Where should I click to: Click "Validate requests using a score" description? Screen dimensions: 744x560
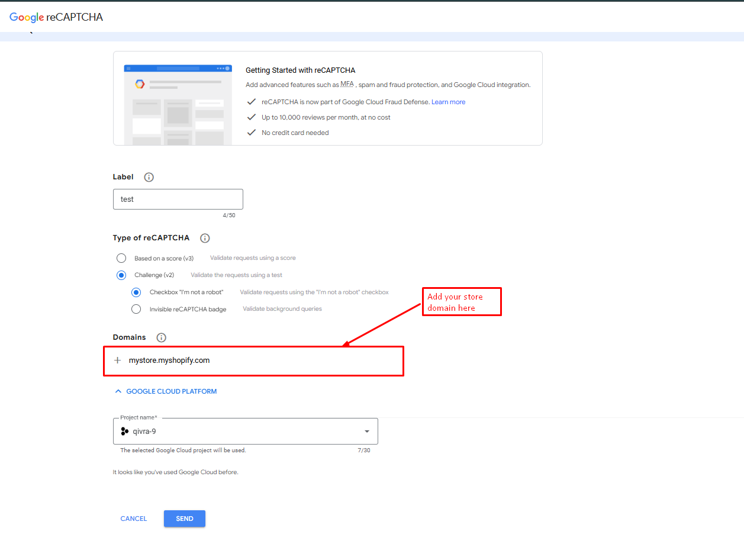point(253,258)
